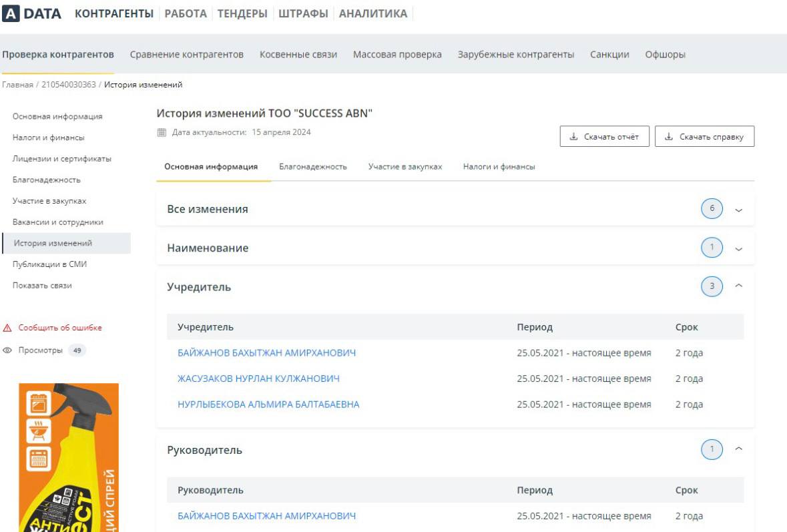The height and width of the screenshot is (532, 787).
Task: Expand the Наименование section chevron
Action: pos(739,248)
